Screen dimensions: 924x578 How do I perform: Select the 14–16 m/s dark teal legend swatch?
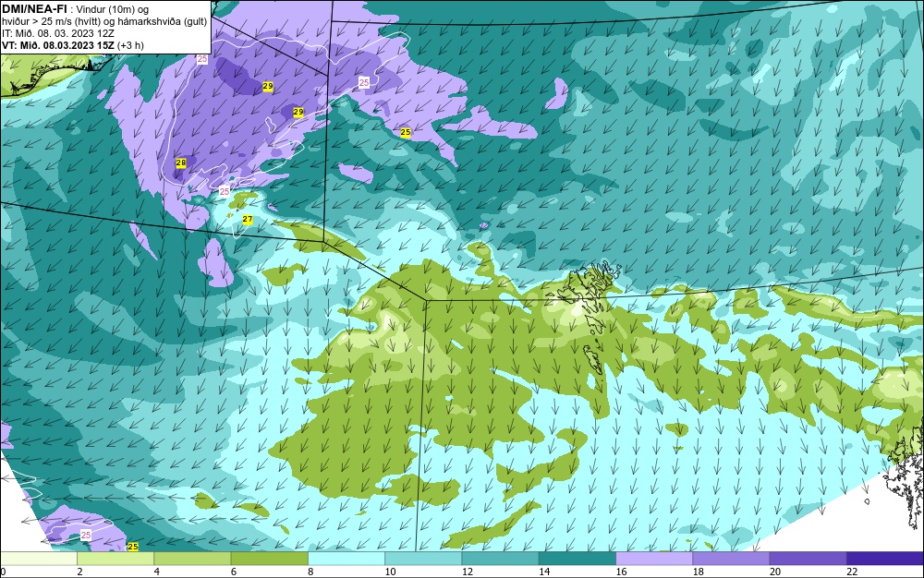[x=577, y=559]
